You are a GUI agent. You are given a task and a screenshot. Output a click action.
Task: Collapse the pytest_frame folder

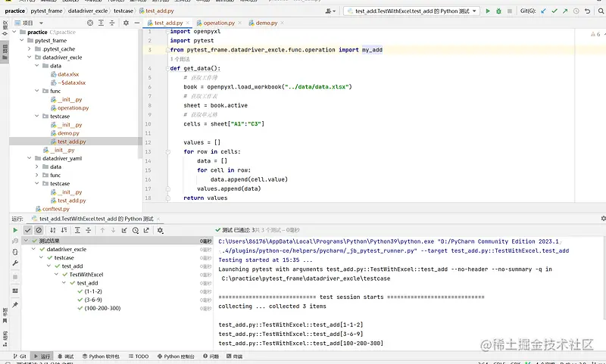pos(22,41)
